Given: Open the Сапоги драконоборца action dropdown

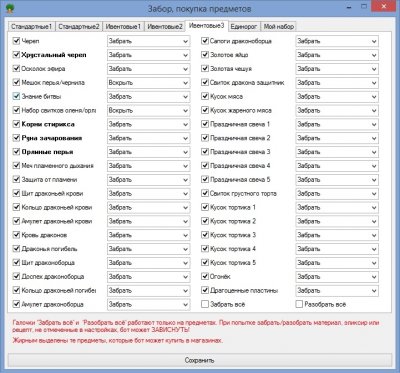Looking at the screenshot, I should coord(337,41).
